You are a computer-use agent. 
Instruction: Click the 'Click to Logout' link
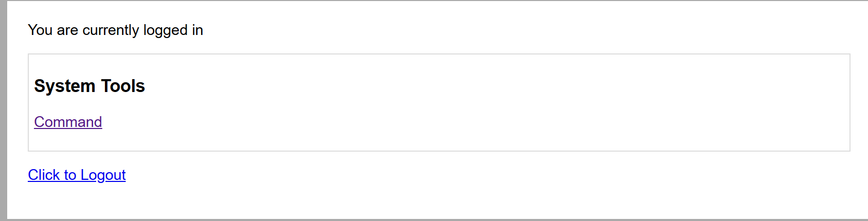click(77, 175)
